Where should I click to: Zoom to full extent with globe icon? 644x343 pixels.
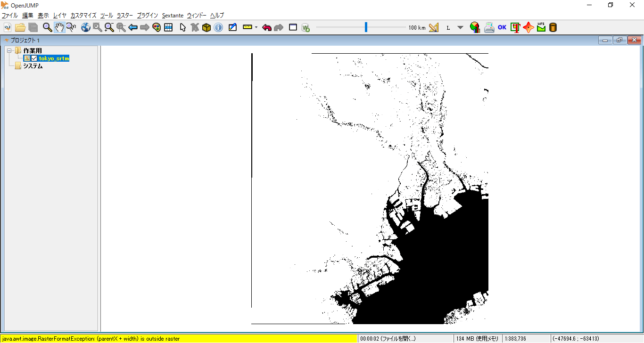[86, 27]
